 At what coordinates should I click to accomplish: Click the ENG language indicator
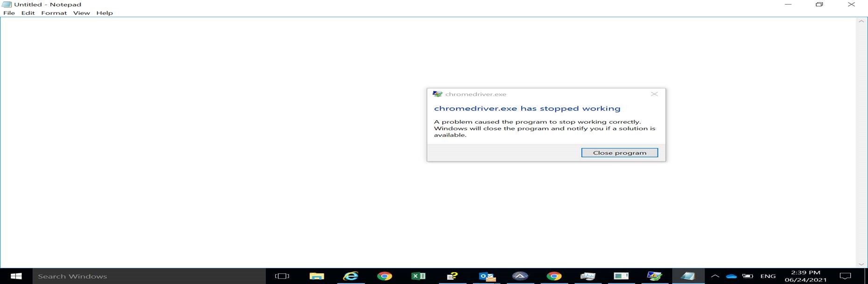768,276
